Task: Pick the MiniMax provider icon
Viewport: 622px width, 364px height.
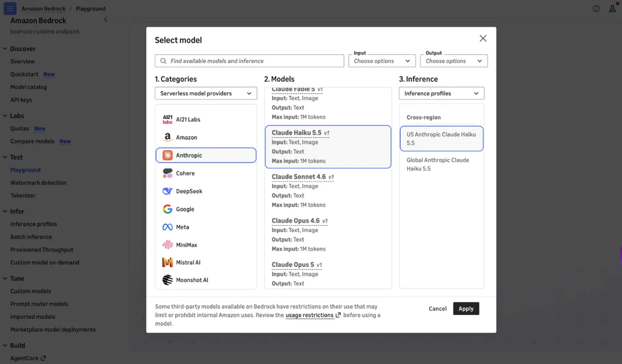Action: [167, 245]
